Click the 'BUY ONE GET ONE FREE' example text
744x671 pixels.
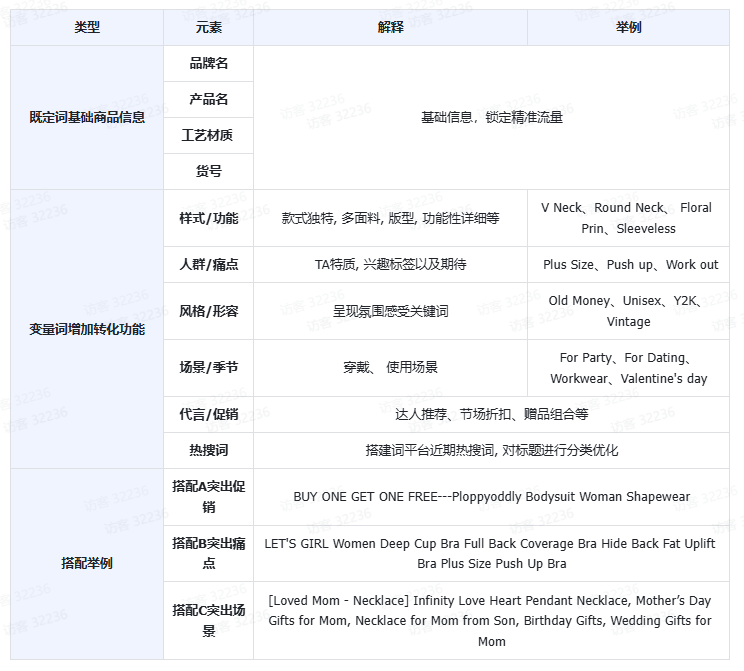point(492,497)
